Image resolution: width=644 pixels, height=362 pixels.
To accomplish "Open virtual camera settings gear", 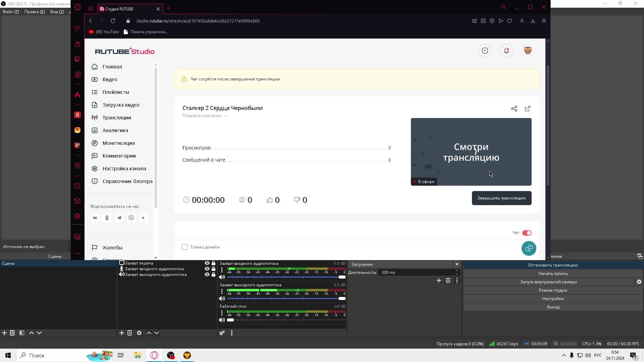I will point(639,282).
